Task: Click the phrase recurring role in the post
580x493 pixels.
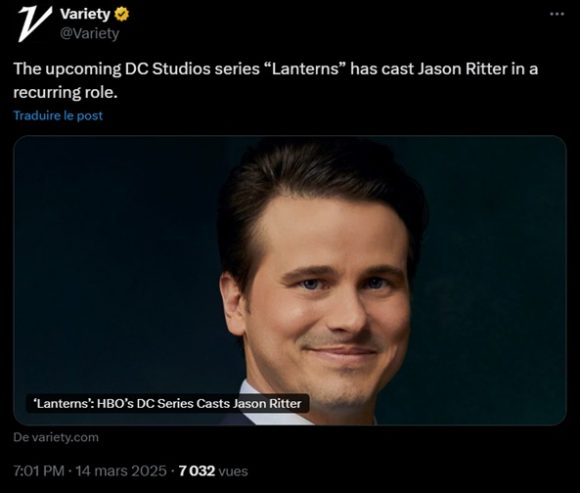Action: pyautogui.click(x=65, y=92)
